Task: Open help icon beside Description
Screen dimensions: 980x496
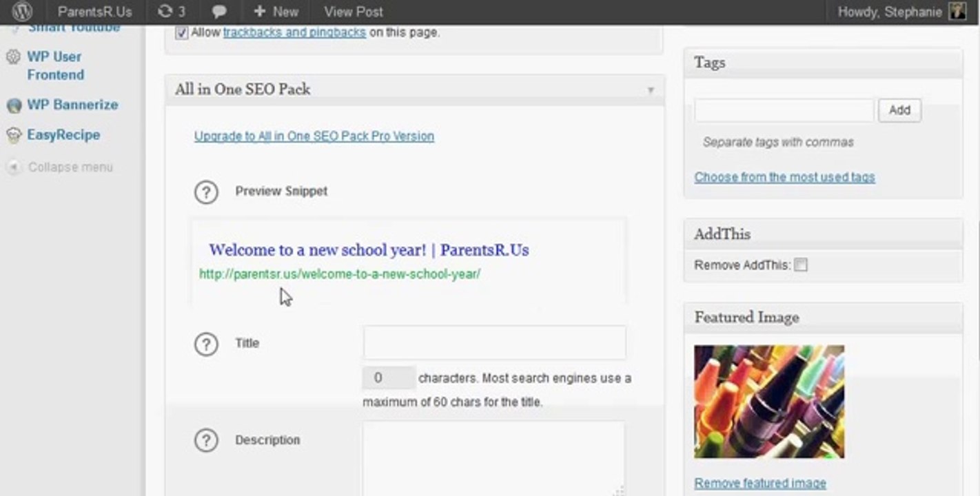Action: 206,440
